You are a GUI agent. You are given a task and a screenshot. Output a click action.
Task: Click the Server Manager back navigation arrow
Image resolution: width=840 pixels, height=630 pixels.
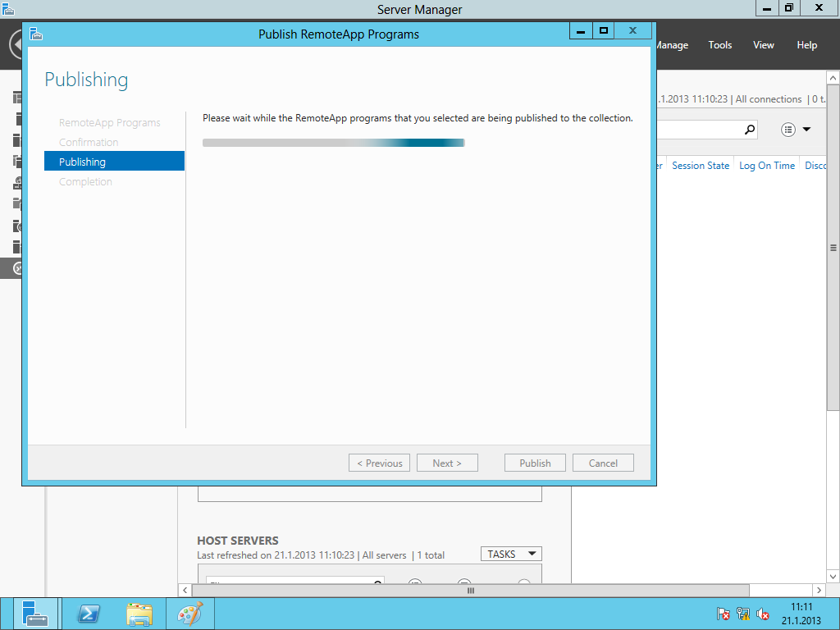pos(16,45)
